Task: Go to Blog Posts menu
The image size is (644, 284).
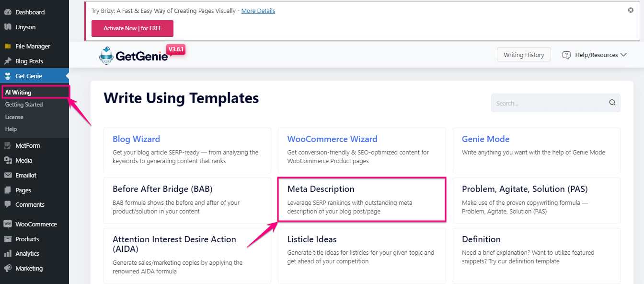Action: pyautogui.click(x=29, y=61)
